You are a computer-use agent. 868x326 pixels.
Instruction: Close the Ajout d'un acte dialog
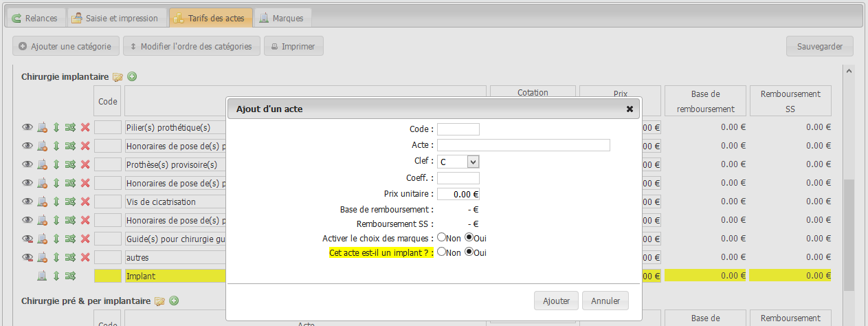pos(630,109)
